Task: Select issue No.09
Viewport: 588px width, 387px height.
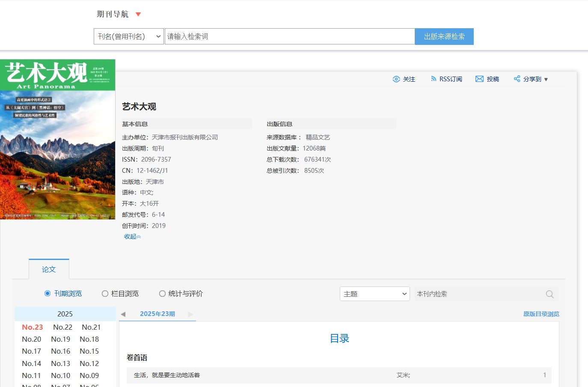Action: click(x=89, y=375)
